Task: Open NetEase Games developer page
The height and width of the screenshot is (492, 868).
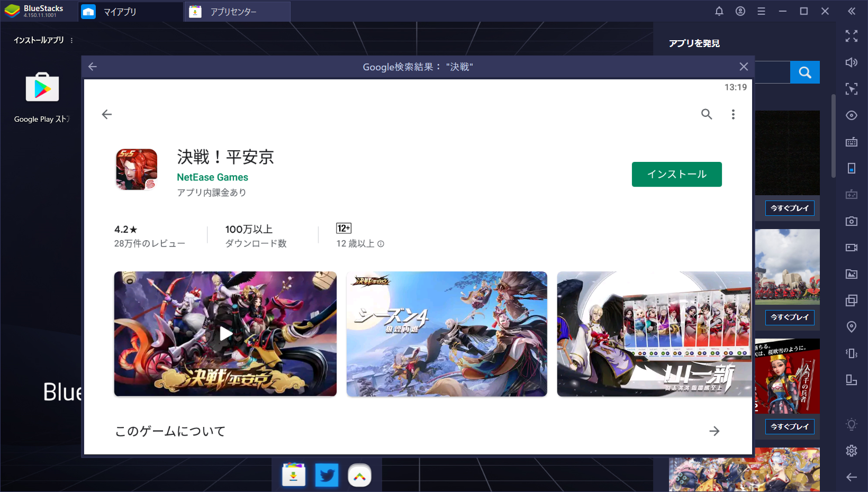Action: click(212, 177)
